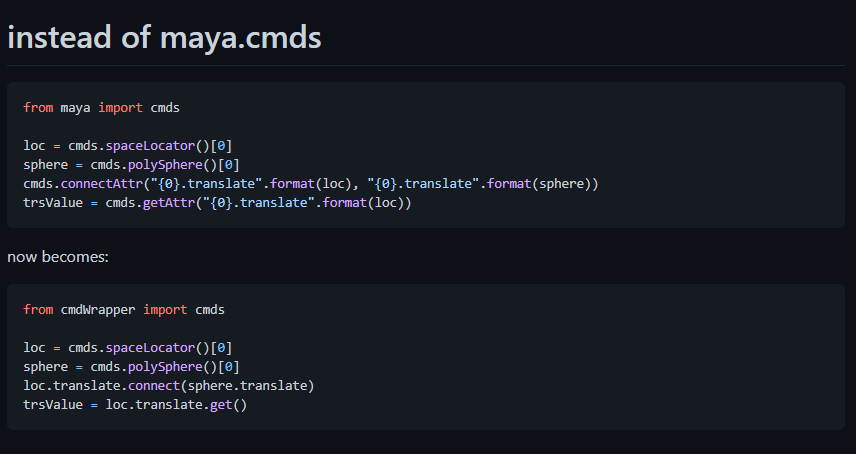This screenshot has width=856, height=454.
Task: Click the first "loc = cmds.spaceLocator()[0]" line
Action: [x=128, y=146]
